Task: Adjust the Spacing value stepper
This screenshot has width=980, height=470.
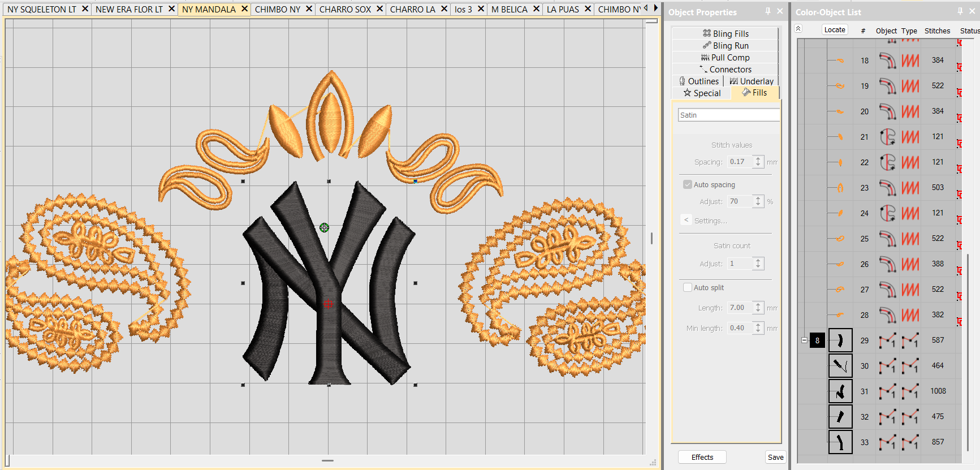Action: 758,162
